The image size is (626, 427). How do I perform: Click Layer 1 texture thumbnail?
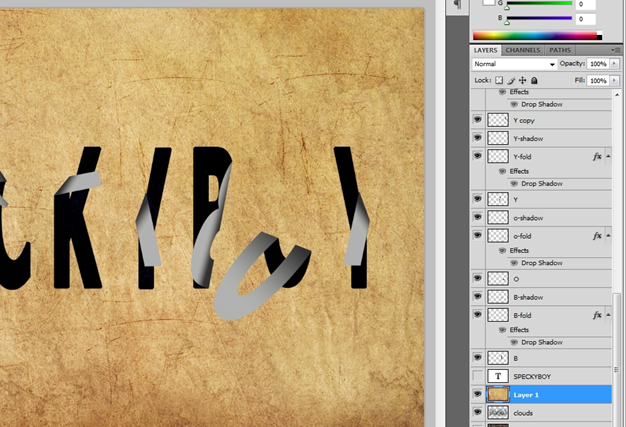point(498,395)
